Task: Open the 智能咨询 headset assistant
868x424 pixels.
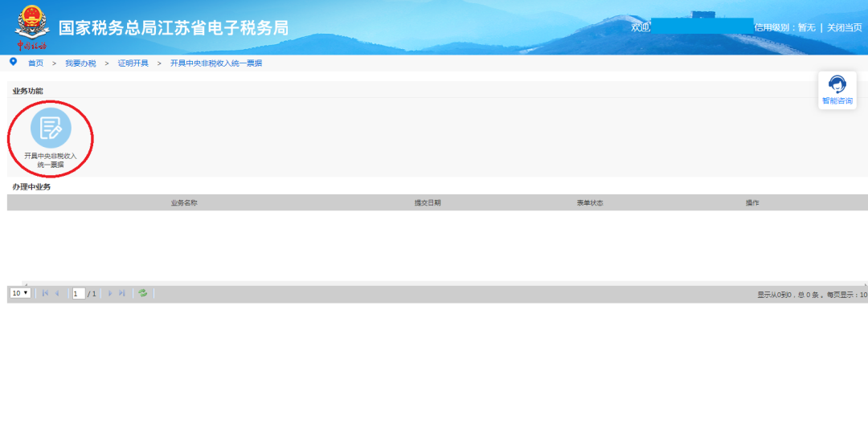Action: [x=837, y=90]
